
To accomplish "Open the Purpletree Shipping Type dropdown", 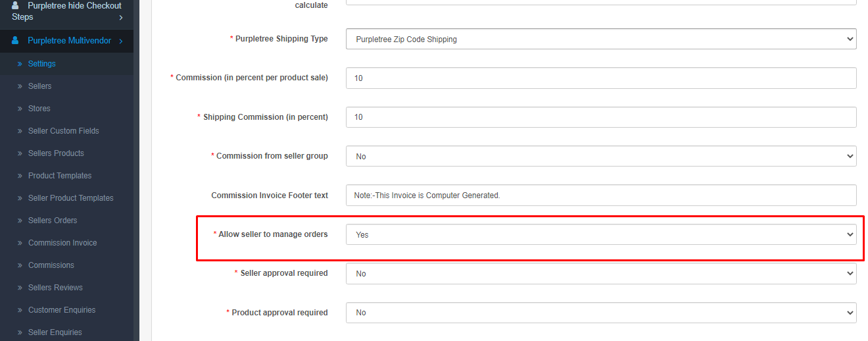I will [601, 39].
